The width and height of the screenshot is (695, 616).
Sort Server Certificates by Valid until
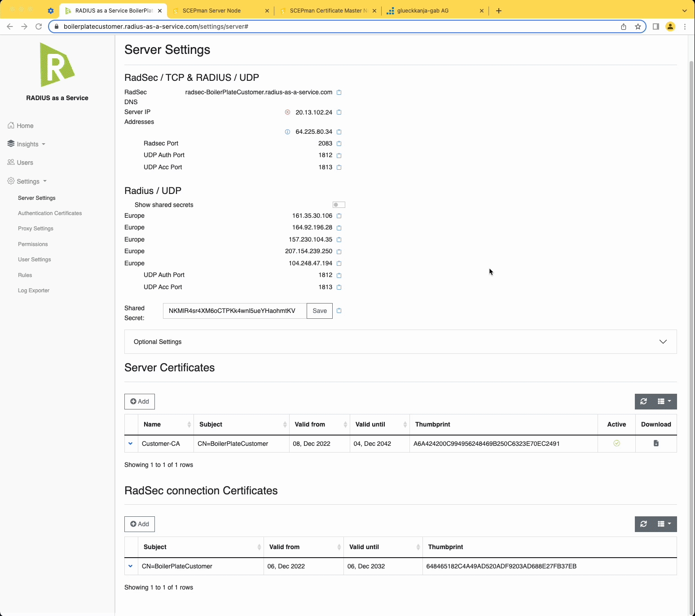380,424
